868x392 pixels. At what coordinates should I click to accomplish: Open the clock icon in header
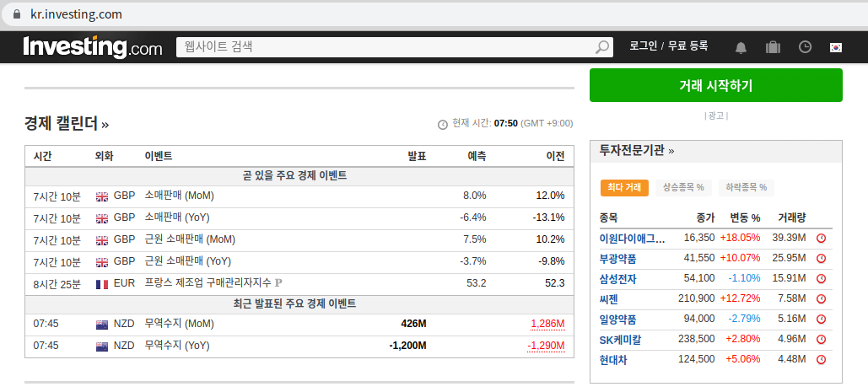[805, 47]
